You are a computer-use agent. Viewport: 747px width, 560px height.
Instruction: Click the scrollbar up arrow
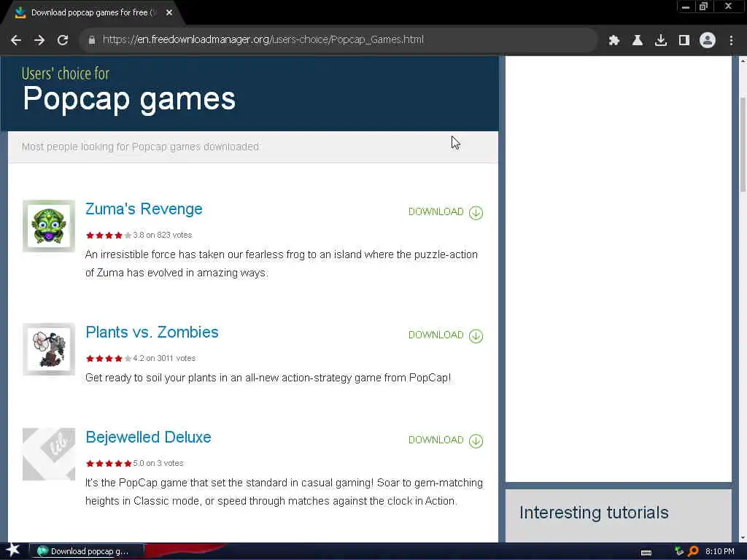coord(743,61)
